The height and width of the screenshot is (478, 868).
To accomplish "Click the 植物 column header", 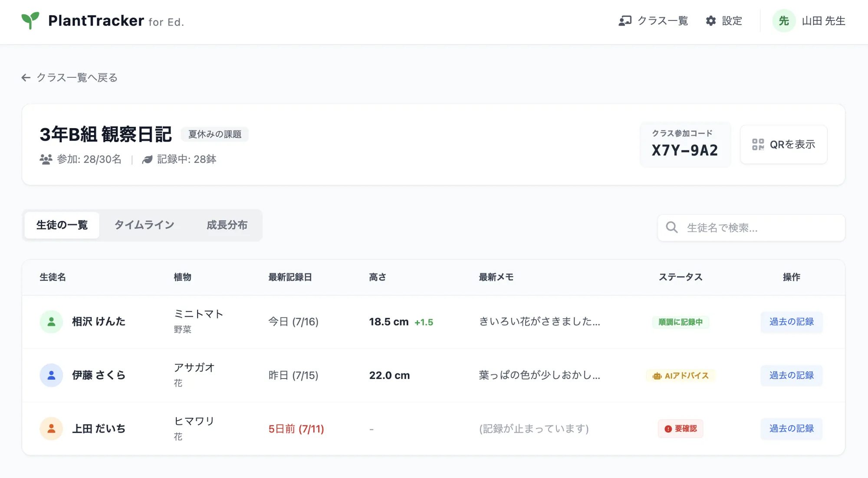I will 182,277.
